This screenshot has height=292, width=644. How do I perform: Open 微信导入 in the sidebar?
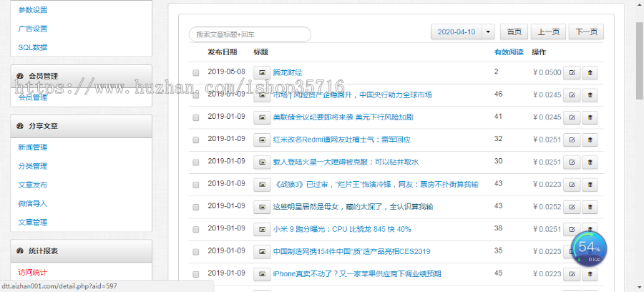(33, 204)
